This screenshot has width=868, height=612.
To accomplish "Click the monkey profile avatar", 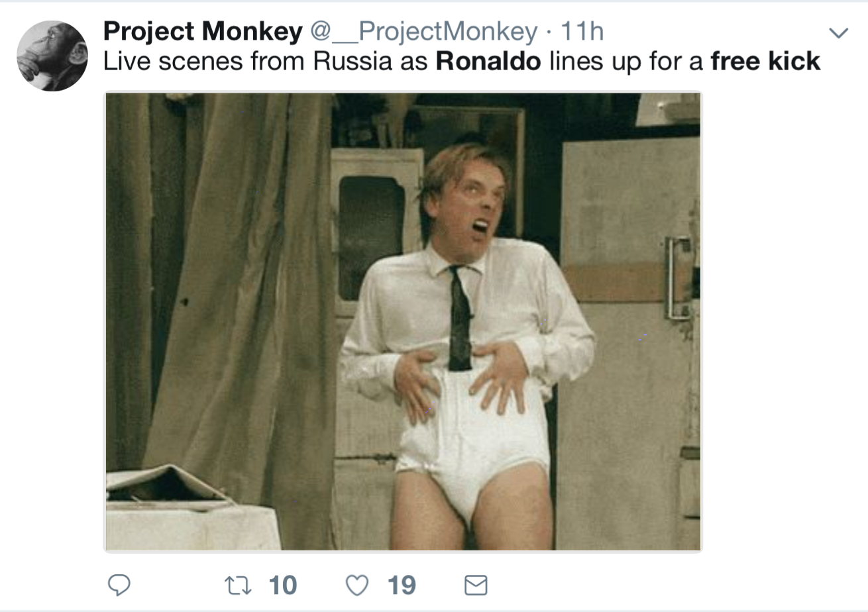I will coord(52,56).
